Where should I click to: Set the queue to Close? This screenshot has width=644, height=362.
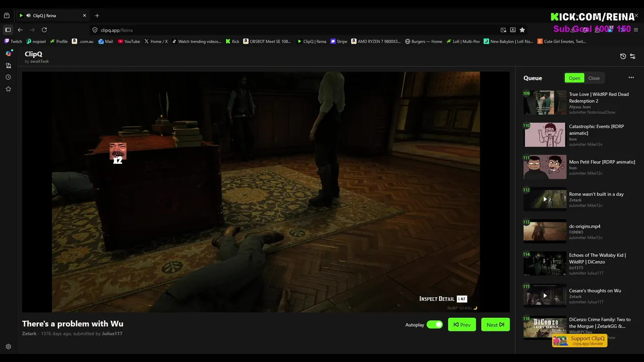pyautogui.click(x=594, y=78)
